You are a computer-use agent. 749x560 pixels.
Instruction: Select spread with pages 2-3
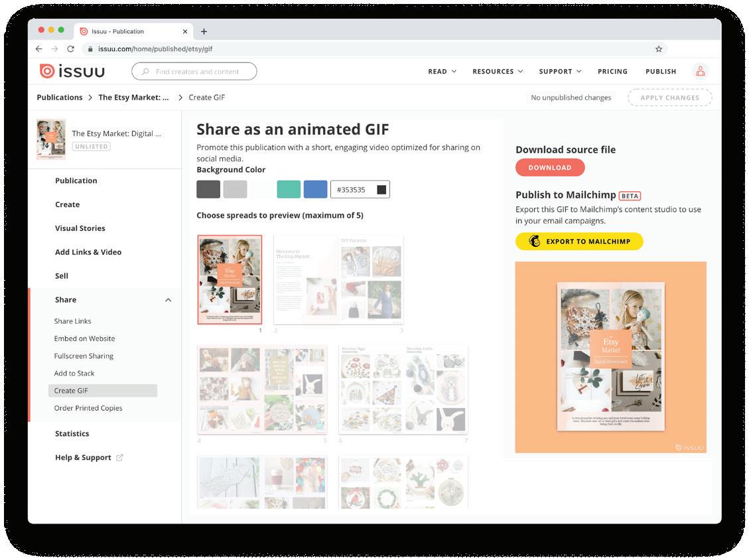point(338,279)
